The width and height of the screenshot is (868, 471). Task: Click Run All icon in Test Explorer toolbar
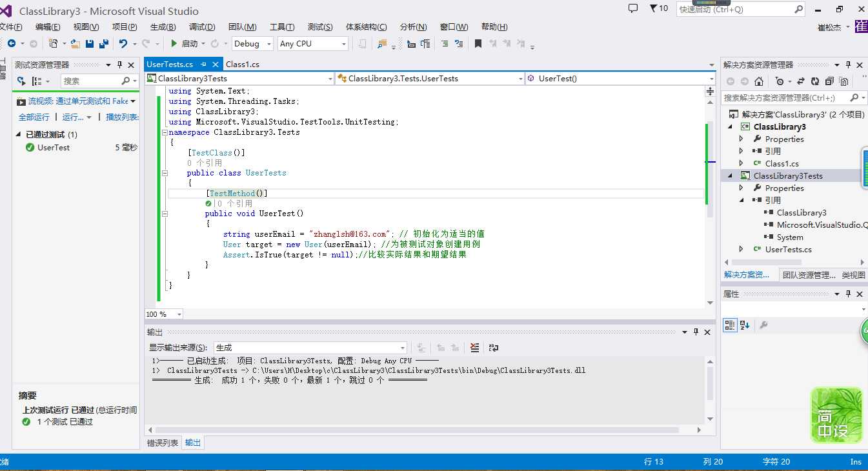21,81
